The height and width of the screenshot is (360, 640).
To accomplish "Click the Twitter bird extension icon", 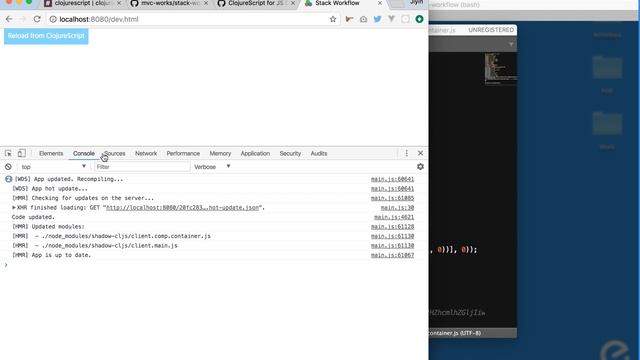I will pyautogui.click(x=377, y=19).
